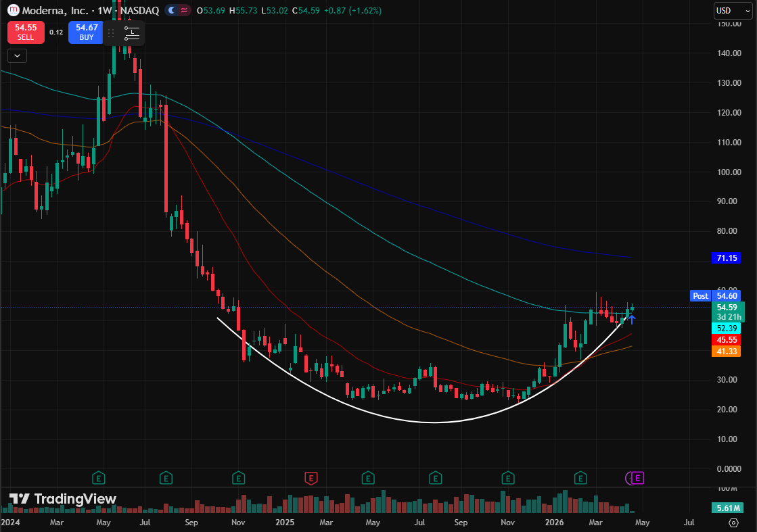Click the blue up-arrow marker on the chart
Viewport: 757px width, 532px height.
tap(631, 319)
